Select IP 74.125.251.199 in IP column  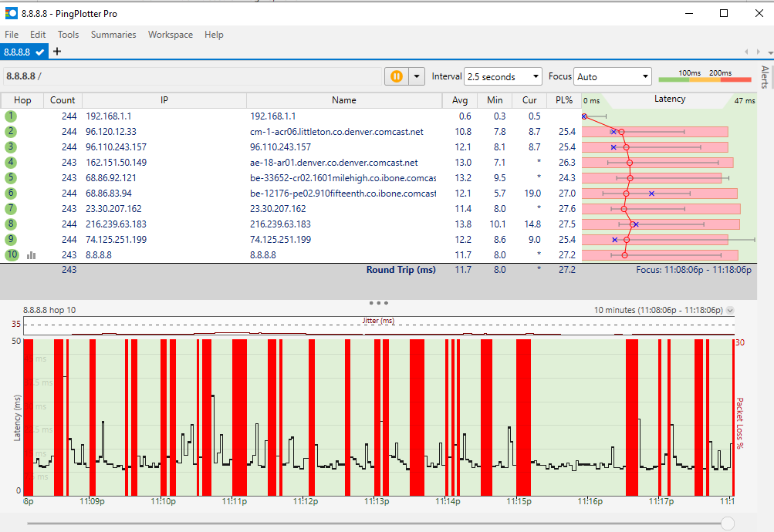click(116, 240)
